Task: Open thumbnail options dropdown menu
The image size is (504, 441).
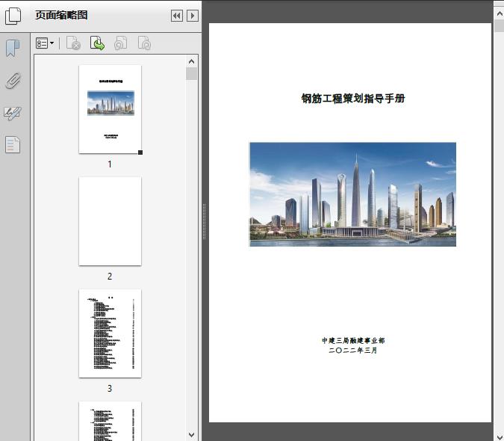Action: point(45,43)
